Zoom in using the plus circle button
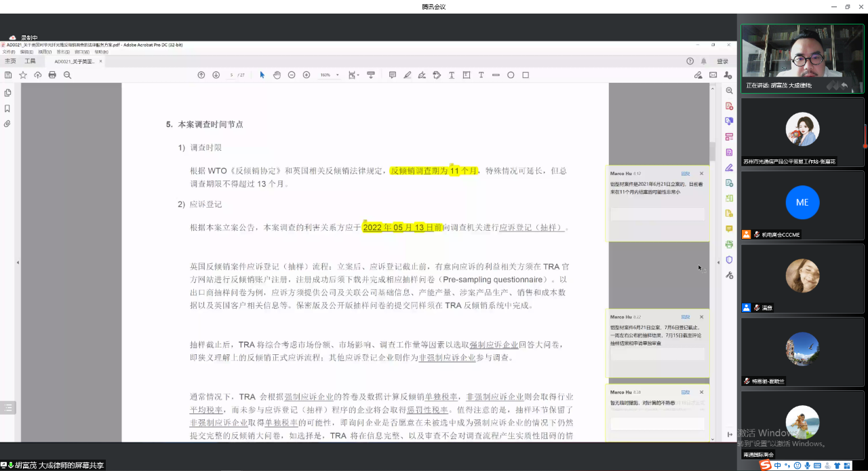Image resolution: width=868 pixels, height=471 pixels. (x=307, y=75)
